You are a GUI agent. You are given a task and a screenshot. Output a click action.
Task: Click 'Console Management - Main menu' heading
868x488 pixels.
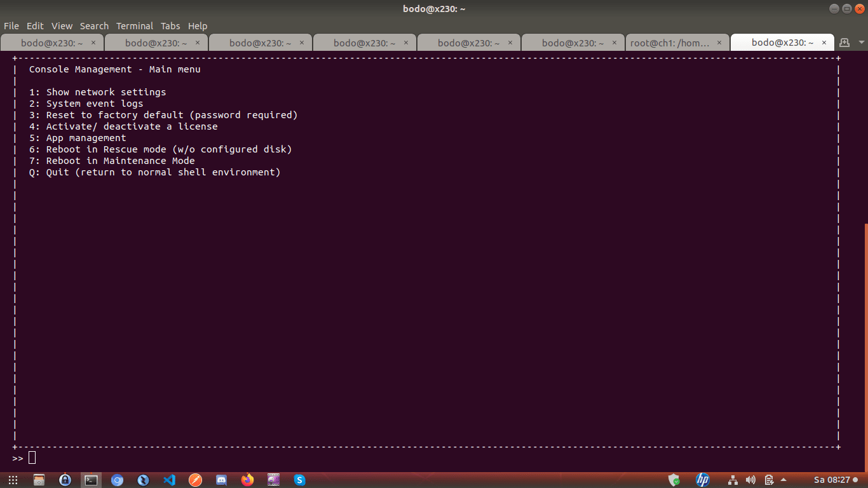[114, 69]
